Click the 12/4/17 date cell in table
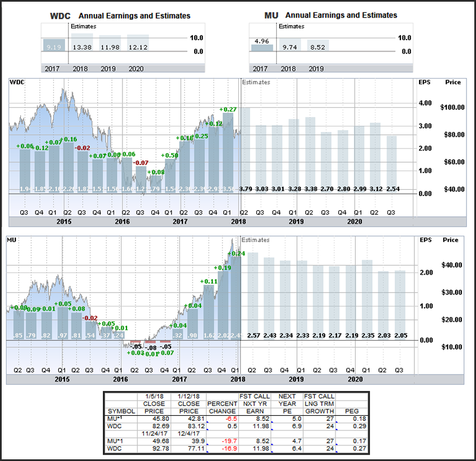Viewport: 476px width, 461px height. [x=189, y=434]
